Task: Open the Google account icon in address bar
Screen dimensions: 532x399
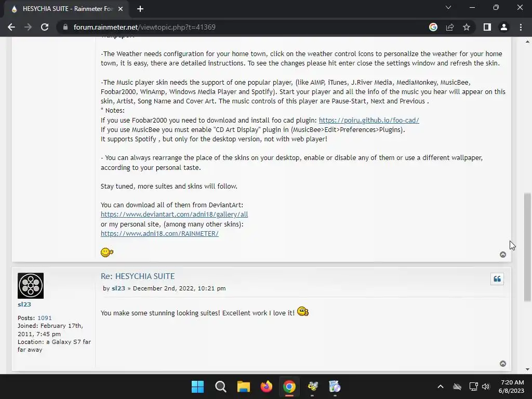Action: [433, 27]
